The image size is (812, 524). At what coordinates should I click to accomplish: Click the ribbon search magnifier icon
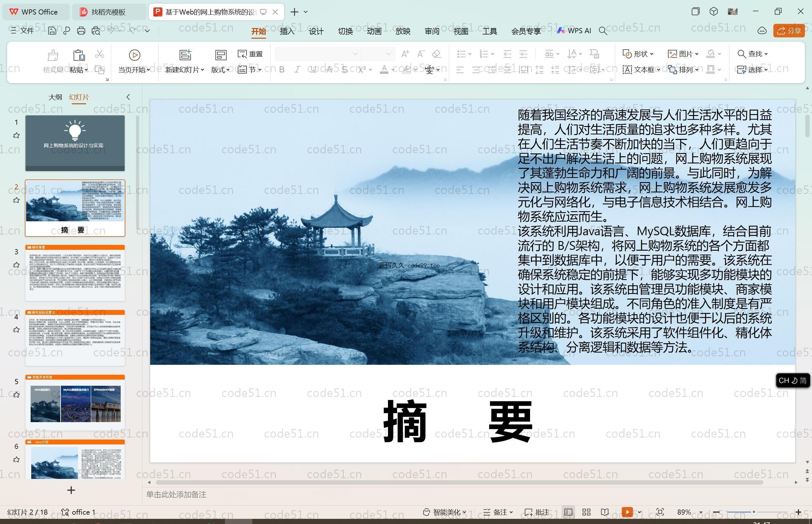click(x=603, y=31)
